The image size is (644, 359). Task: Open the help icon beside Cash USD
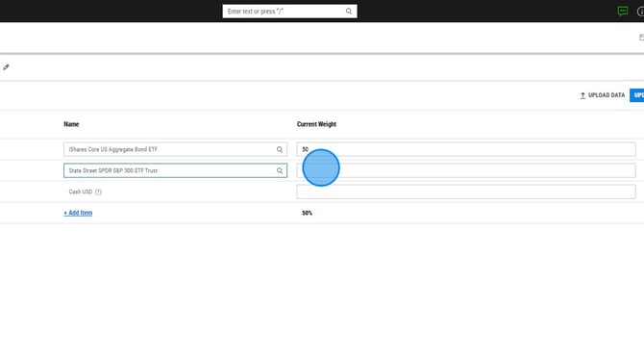[98, 192]
